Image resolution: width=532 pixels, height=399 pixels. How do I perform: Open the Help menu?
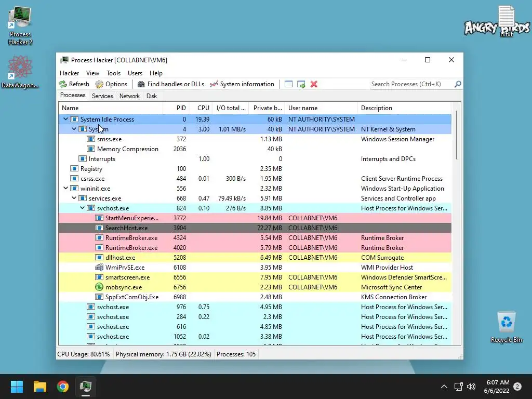(156, 73)
